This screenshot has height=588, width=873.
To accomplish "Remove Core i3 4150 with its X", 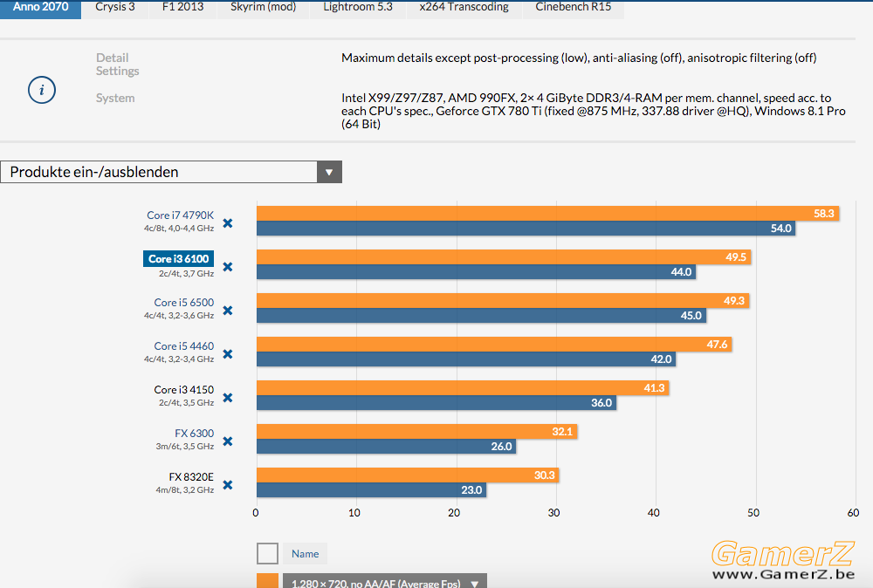I will (228, 398).
